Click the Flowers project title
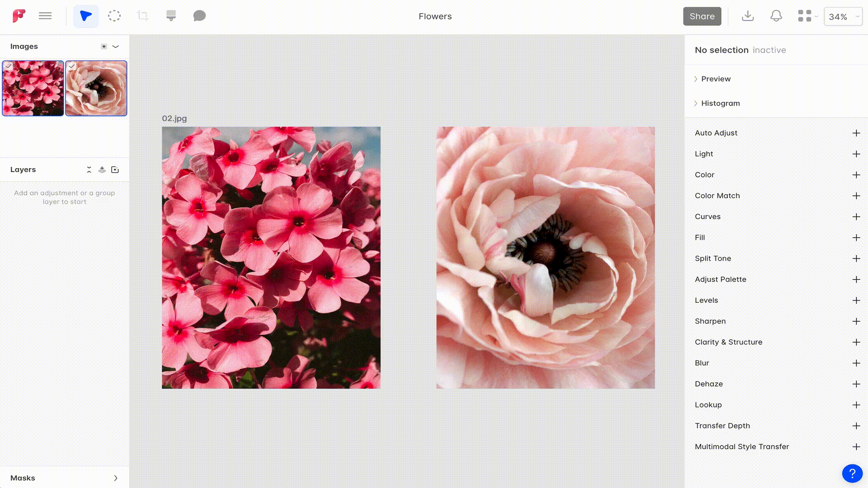 point(435,16)
